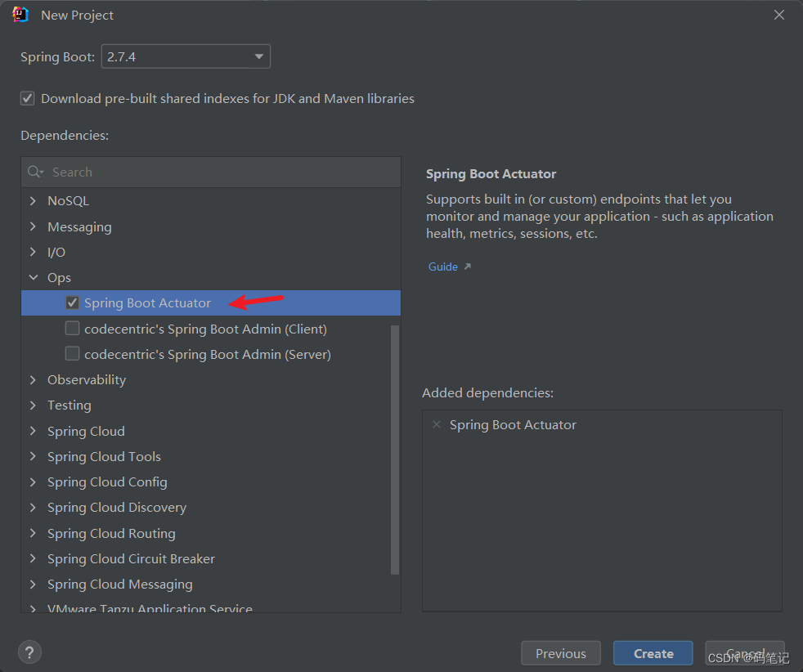Collapse the Ops category
Viewport: 803px width, 672px height.
[34, 277]
